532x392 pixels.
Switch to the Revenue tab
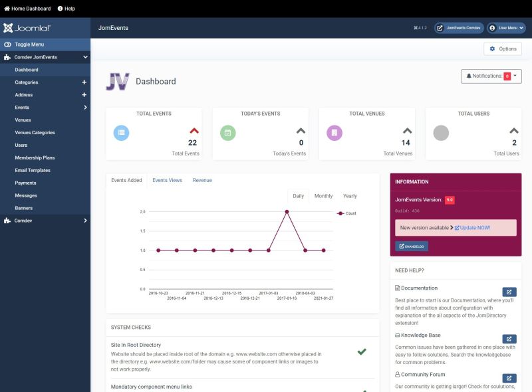click(202, 179)
